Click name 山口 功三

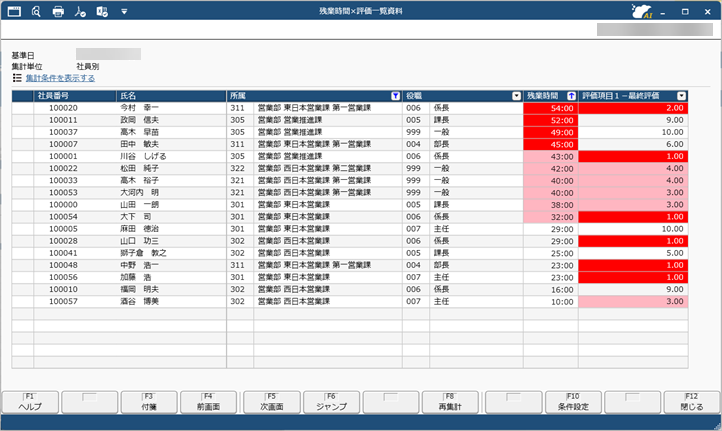pos(140,241)
